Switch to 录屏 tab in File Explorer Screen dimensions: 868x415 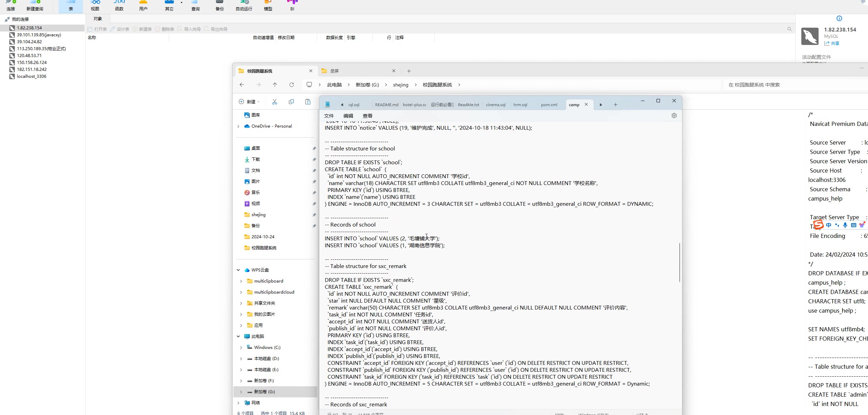tap(359, 71)
